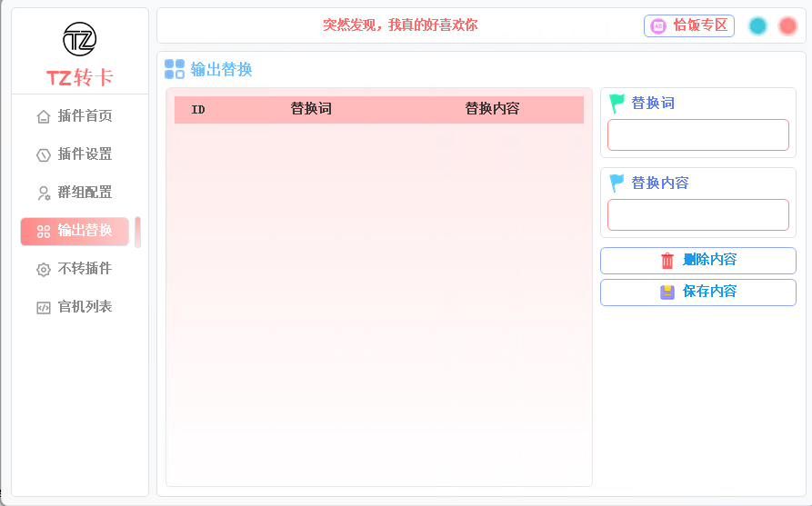
Task: Click the green flag icon beside 替换词
Action: point(617,104)
